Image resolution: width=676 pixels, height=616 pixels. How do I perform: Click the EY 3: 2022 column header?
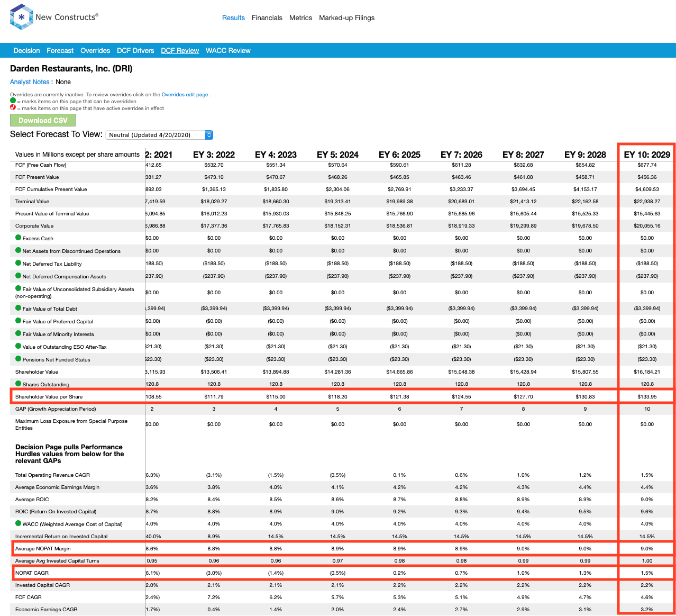click(x=214, y=155)
